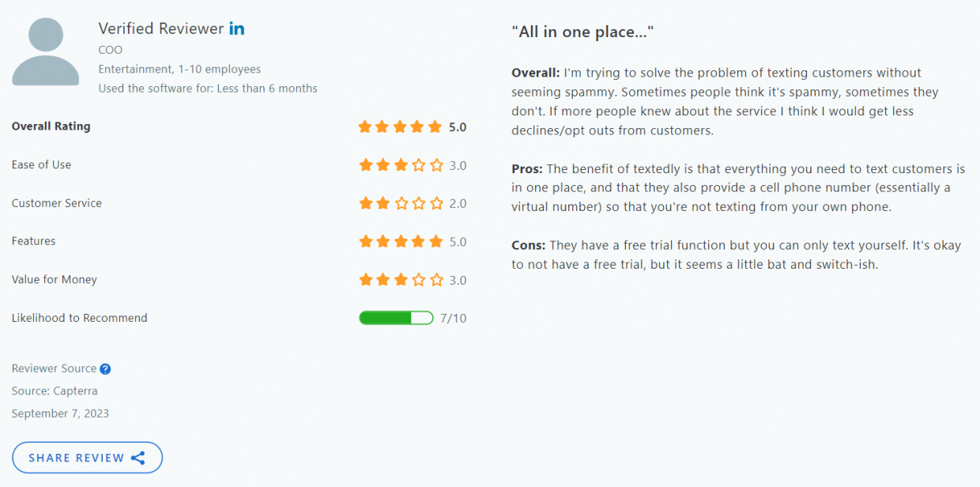The width and height of the screenshot is (980, 487).
Task: Click the 'All in one place...' review title
Action: (x=582, y=32)
